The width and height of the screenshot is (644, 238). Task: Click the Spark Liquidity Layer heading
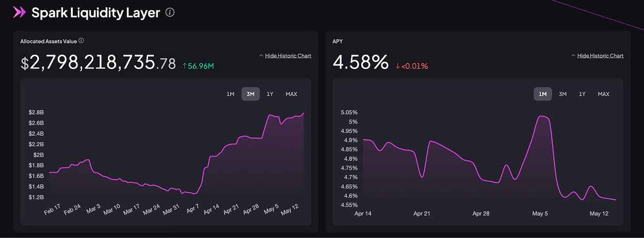click(96, 13)
